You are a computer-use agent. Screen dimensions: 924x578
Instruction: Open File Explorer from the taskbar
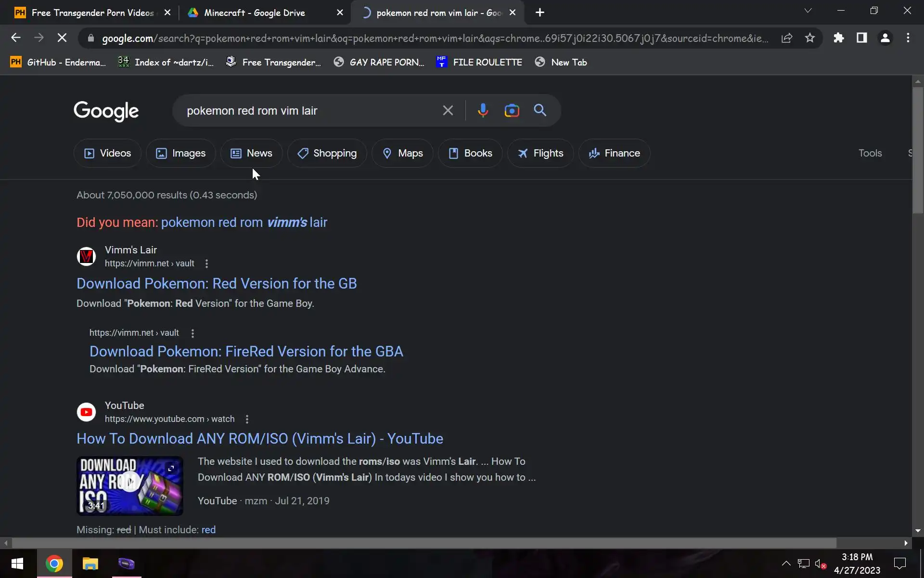click(x=90, y=564)
